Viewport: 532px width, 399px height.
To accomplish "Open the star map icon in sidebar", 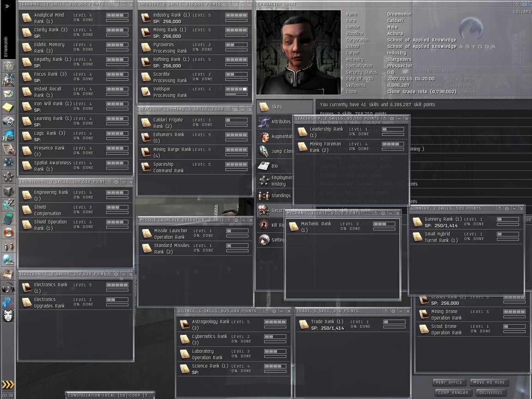I will tap(8, 163).
